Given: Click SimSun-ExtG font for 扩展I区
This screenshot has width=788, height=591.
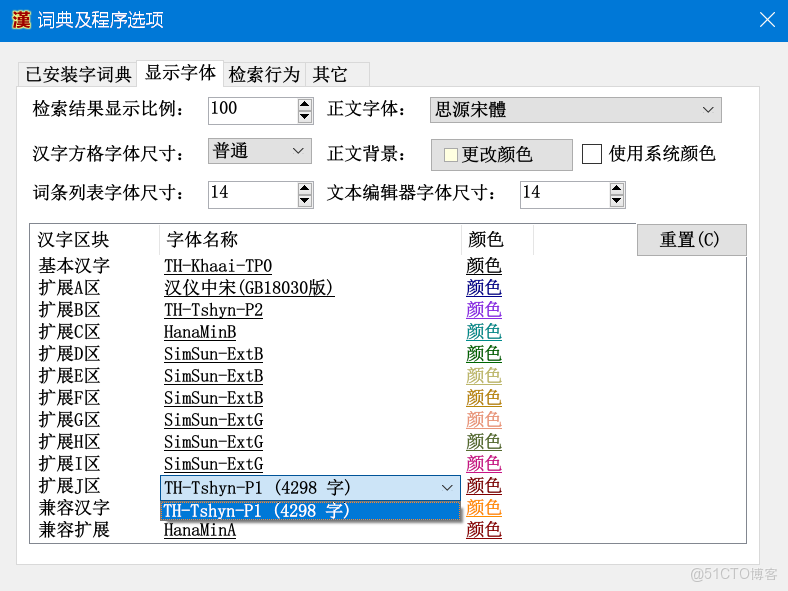Looking at the screenshot, I should 214,464.
